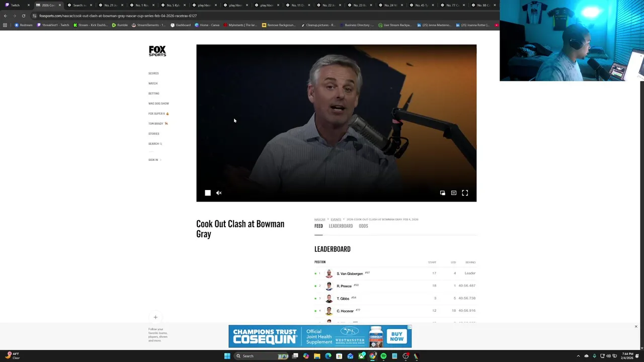This screenshot has width=644, height=362.
Task: Open the StreamElements bookmark
Action: pyautogui.click(x=148, y=25)
